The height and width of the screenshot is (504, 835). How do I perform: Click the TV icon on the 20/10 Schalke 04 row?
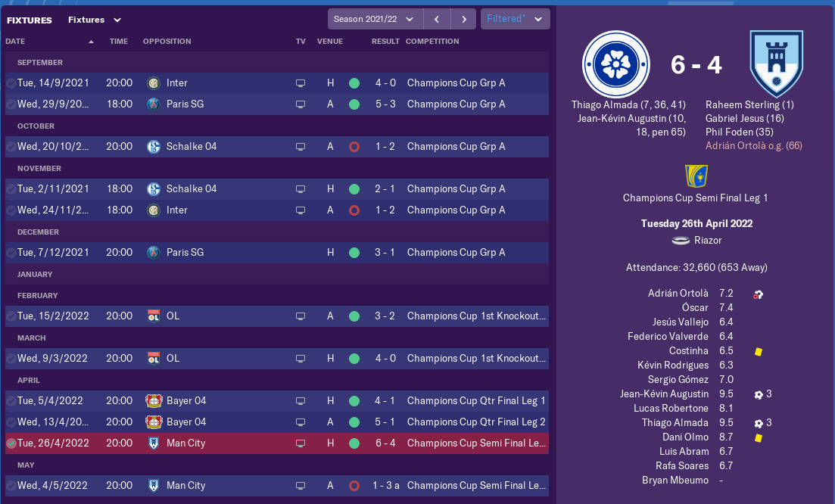[301, 146]
